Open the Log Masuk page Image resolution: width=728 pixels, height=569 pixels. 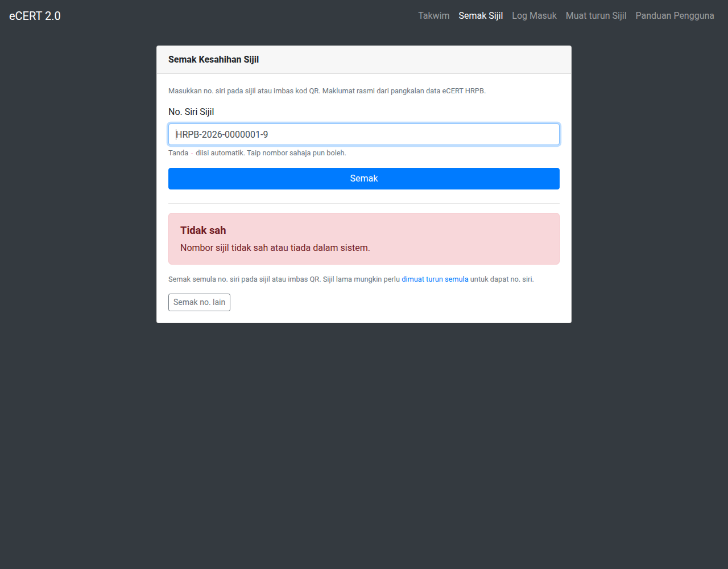pos(534,16)
